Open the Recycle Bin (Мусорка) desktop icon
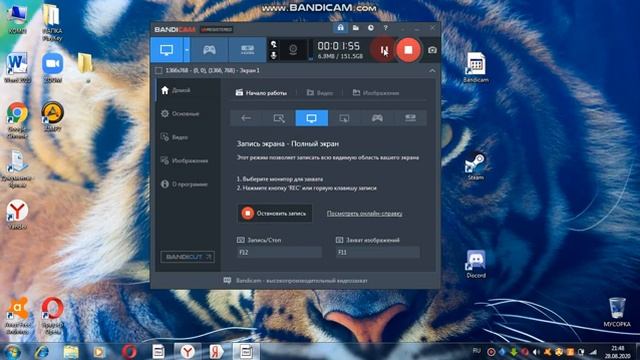640x360 pixels. [x=617, y=312]
